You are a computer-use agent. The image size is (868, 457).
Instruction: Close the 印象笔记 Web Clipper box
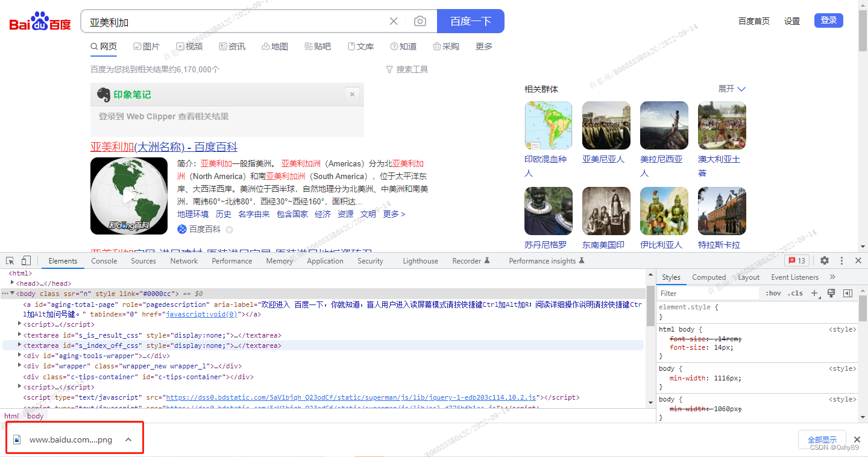click(353, 95)
